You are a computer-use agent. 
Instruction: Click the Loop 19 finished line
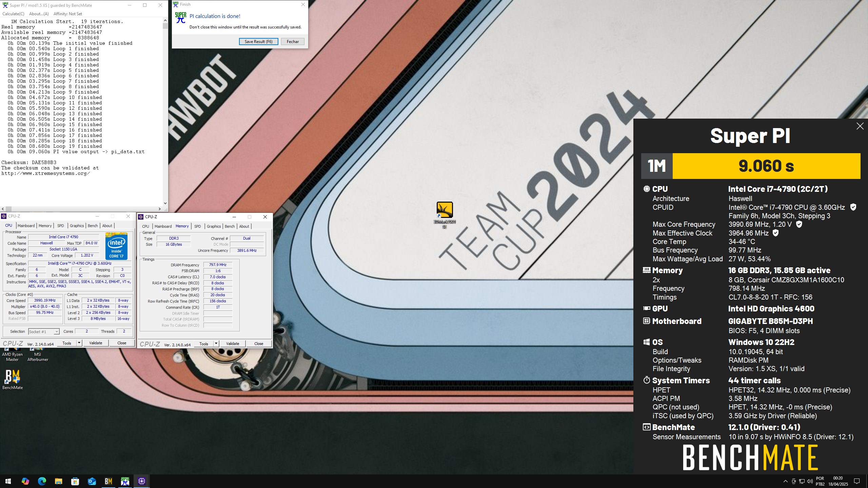(55, 146)
